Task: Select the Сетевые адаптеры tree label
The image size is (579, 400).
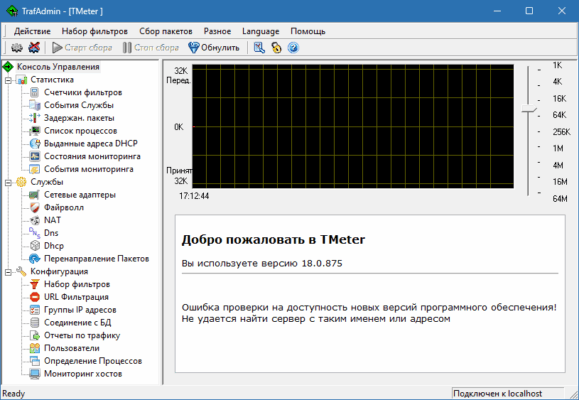Action: (80, 195)
